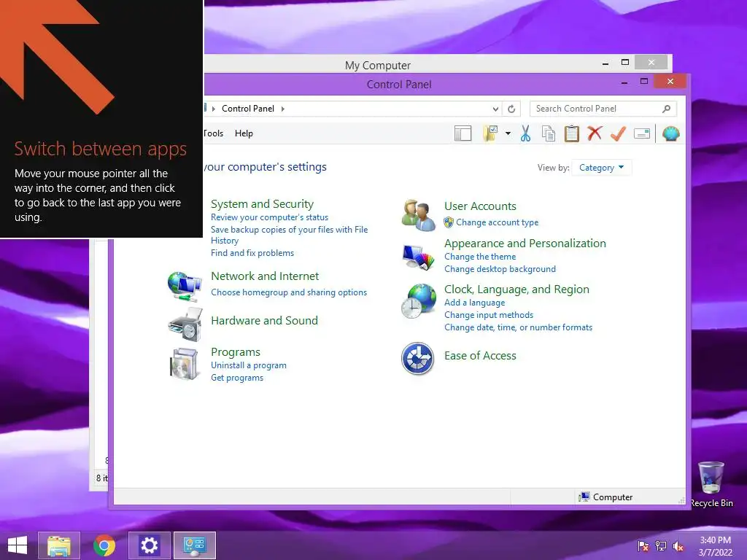Open System and Security category
Viewport: 747px width, 560px height.
tap(262, 204)
